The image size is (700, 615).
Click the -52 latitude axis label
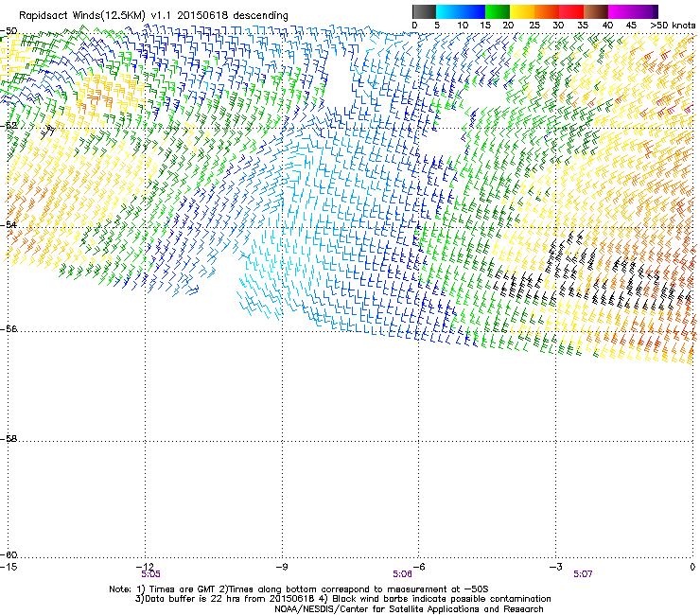[9, 126]
